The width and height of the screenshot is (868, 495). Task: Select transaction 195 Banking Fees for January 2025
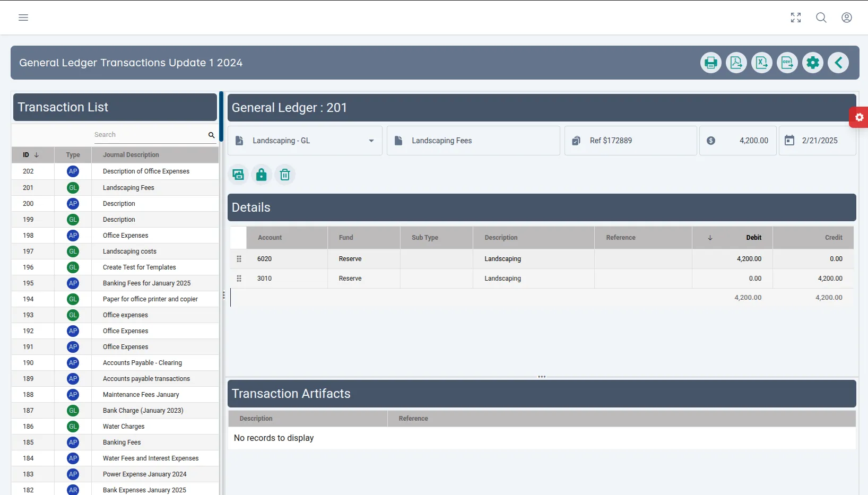tap(146, 283)
